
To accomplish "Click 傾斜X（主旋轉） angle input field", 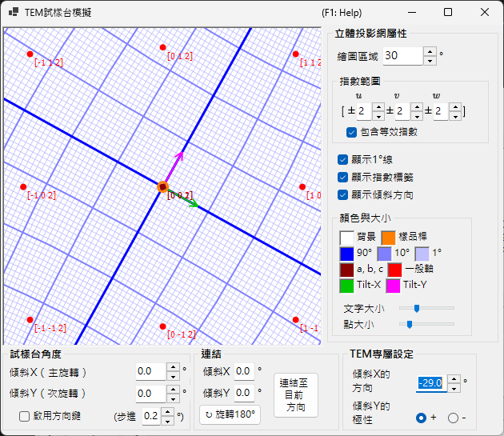I will tap(151, 372).
